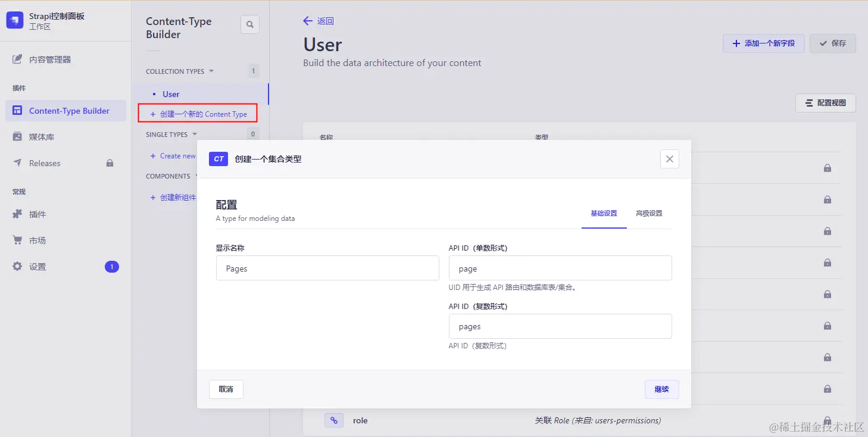Click 添加一个新字段 button
This screenshot has height=437, width=868.
point(764,43)
